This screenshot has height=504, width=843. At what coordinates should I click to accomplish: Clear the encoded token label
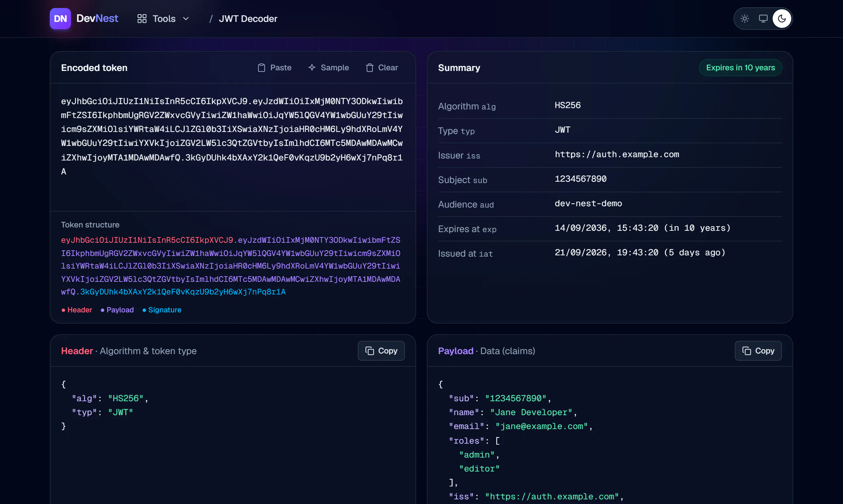388,68
